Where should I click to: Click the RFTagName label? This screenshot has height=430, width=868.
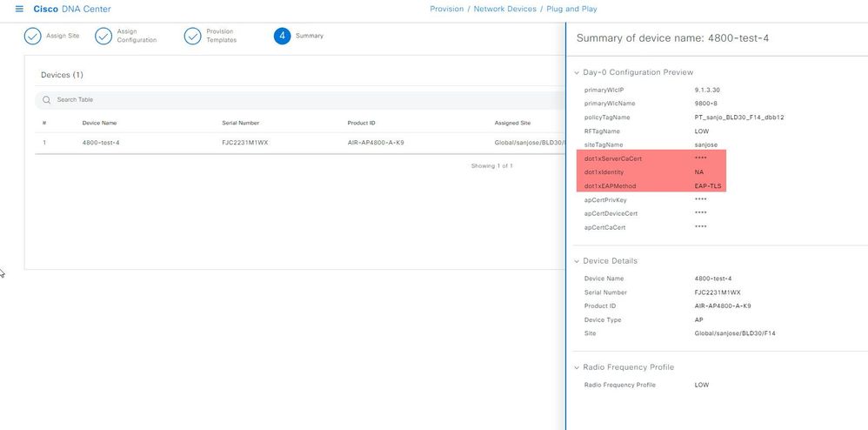(602, 131)
